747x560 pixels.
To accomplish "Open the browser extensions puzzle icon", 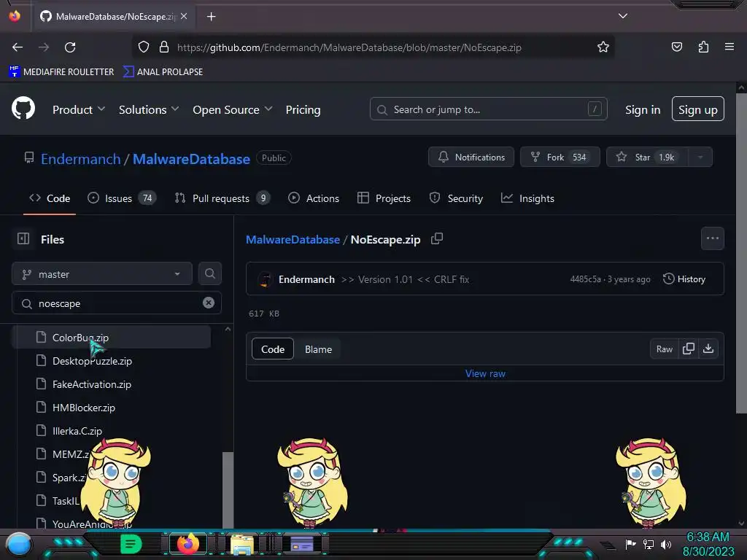I will coord(703,47).
